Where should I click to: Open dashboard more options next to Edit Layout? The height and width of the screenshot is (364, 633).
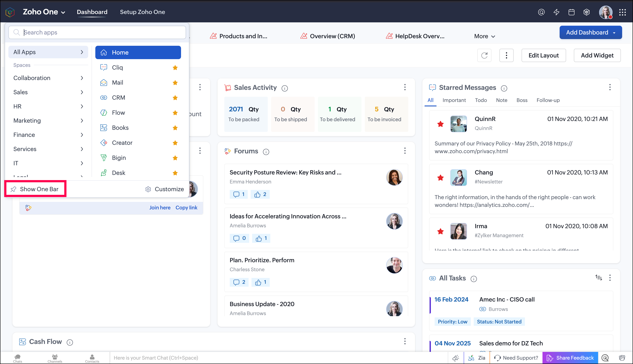(506, 55)
